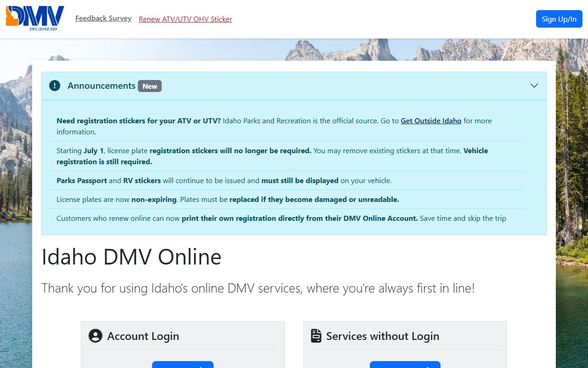Viewport: 588px width, 368px height.
Task: Click the Services without Login heading
Action: point(383,336)
